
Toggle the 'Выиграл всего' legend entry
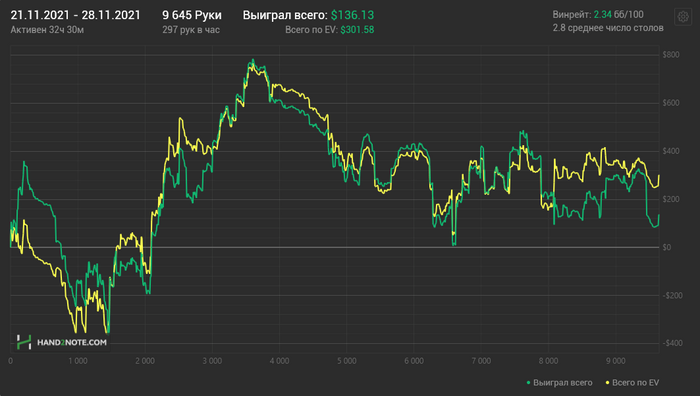[559, 383]
